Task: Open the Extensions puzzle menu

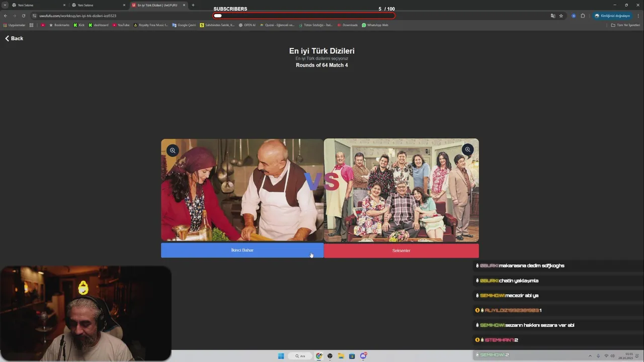Action: (583, 16)
